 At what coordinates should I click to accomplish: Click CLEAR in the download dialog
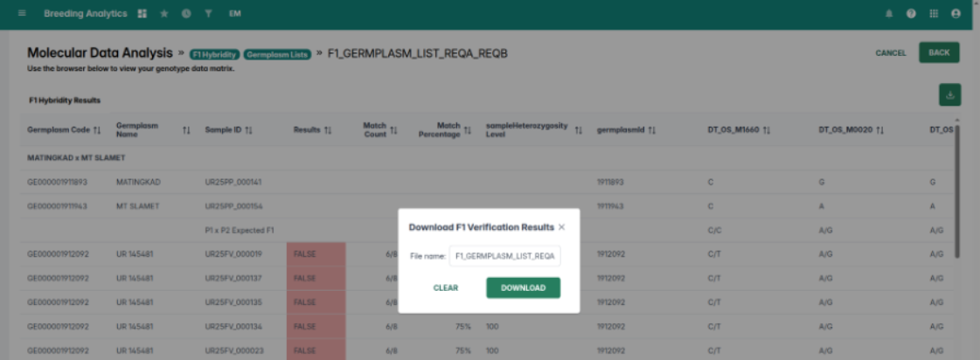coord(446,288)
